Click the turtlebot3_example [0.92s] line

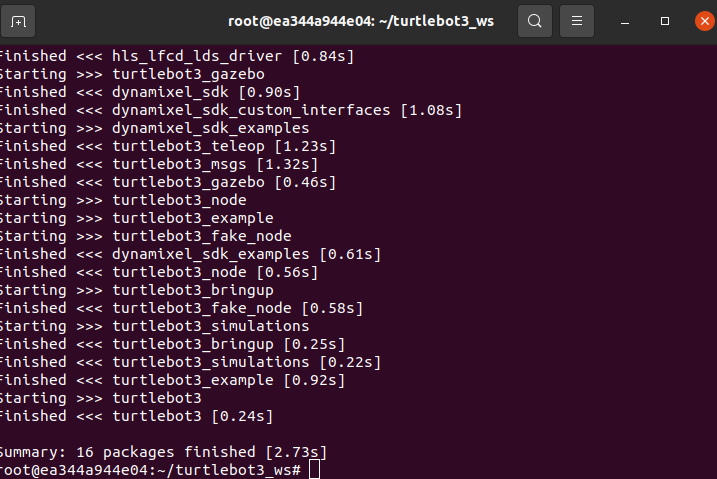[172, 380]
